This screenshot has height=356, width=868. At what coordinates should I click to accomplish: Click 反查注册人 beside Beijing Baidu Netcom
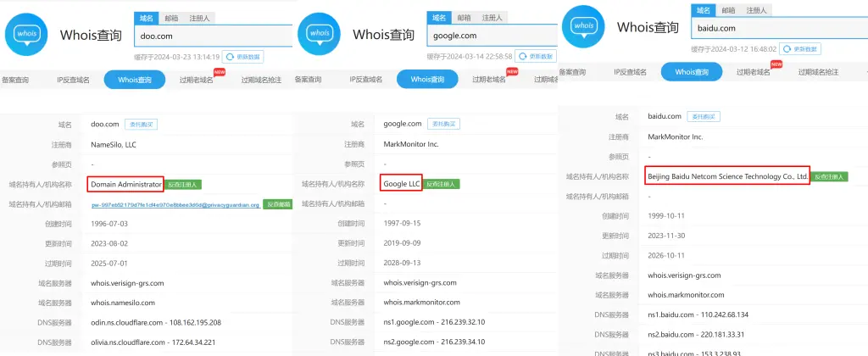[829, 176]
